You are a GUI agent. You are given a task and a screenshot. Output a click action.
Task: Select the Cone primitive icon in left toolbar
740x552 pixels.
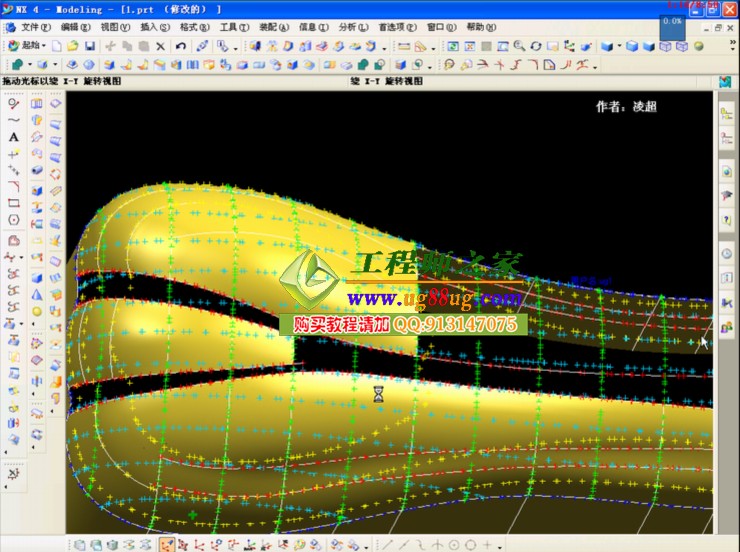pyautogui.click(x=37, y=294)
